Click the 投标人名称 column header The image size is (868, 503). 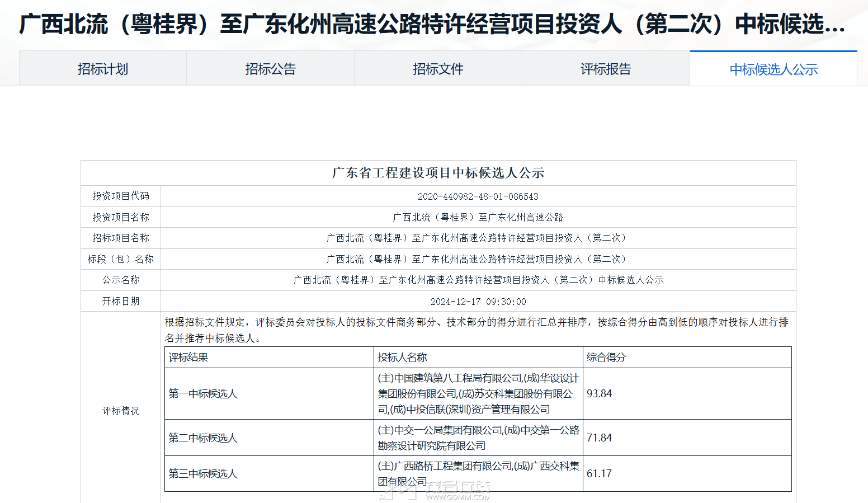[x=402, y=358]
